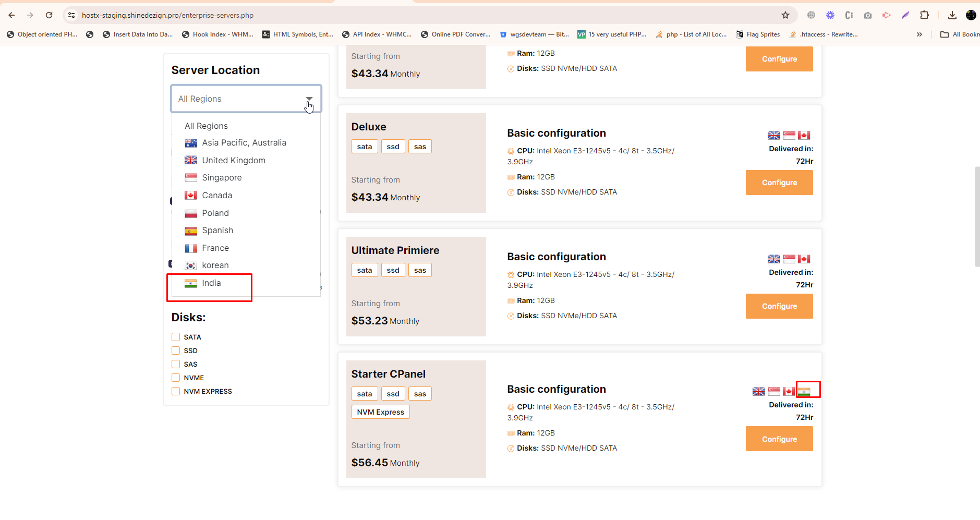Open the browser downloads icon
Screen dimensions: 980x520
pos(952,15)
